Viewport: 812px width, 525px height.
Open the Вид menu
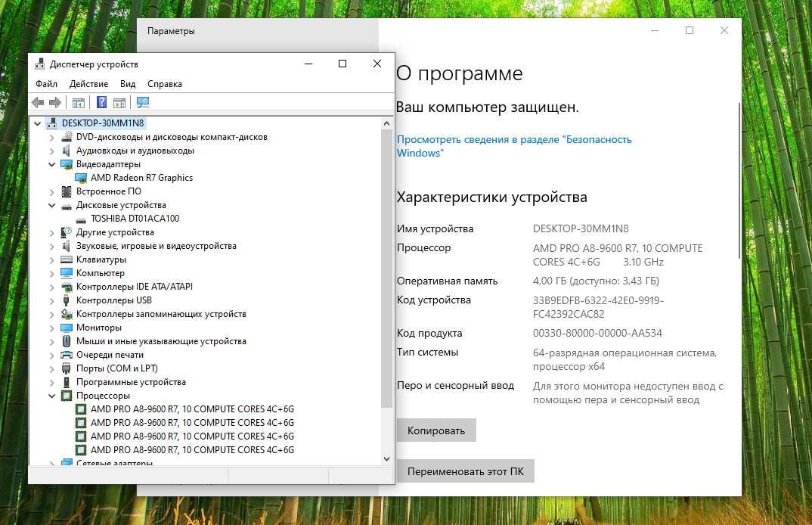coord(127,84)
